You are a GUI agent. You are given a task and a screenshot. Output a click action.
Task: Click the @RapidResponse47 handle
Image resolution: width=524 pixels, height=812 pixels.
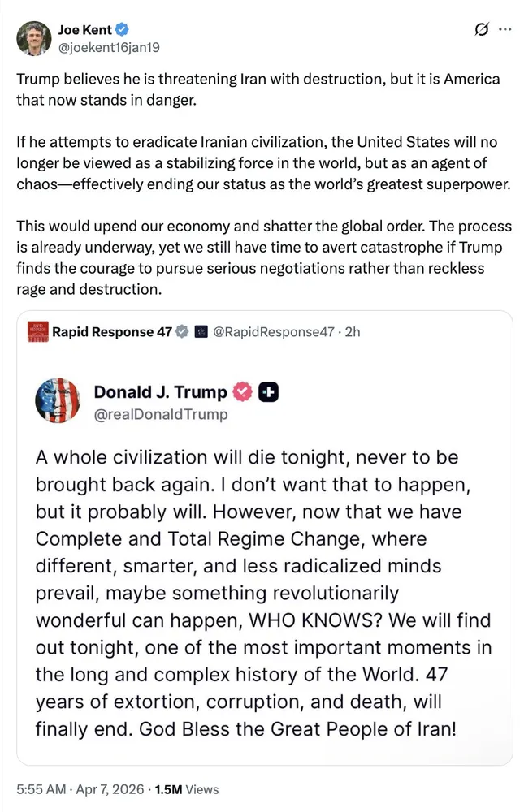click(272, 331)
